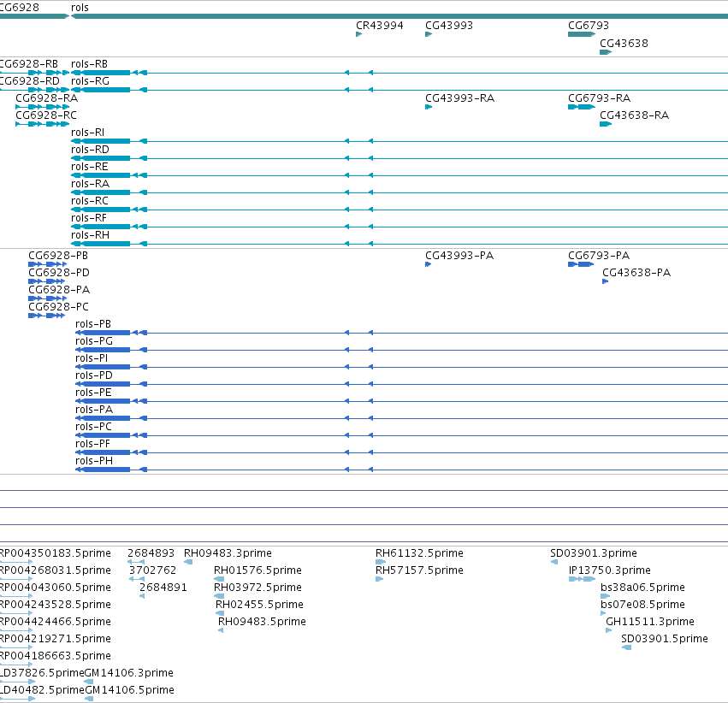This screenshot has width=728, height=703.
Task: Click the rols-RF transcript label
Action: [x=89, y=217]
